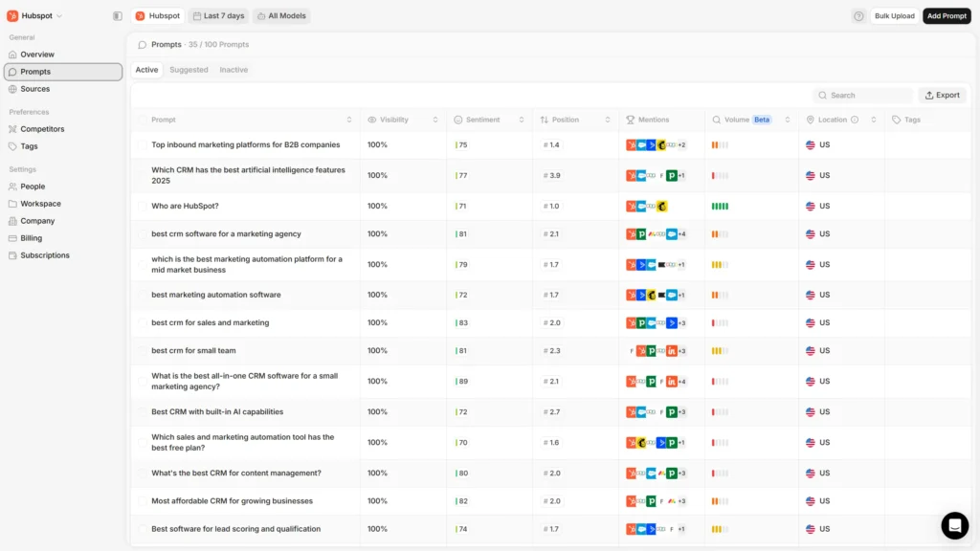Check 'best marketing automation software' row checkbox
Image resolution: width=980 pixels, height=551 pixels.
[143, 295]
